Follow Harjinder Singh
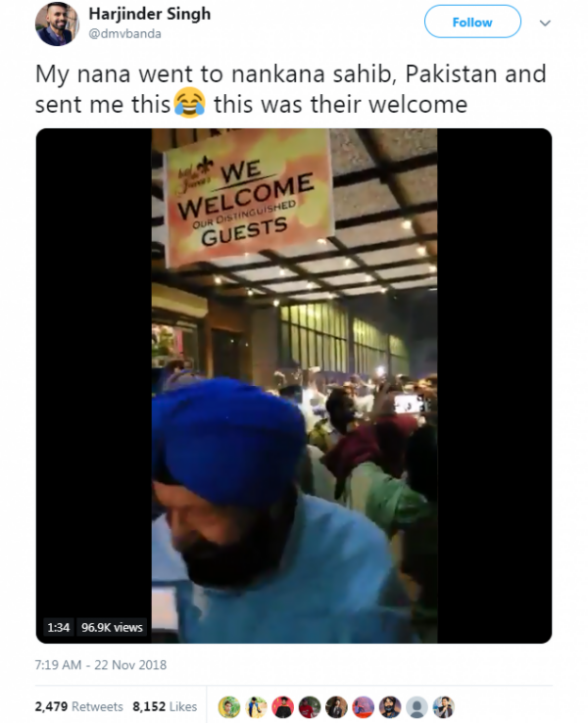The image size is (588, 723). 472,22
